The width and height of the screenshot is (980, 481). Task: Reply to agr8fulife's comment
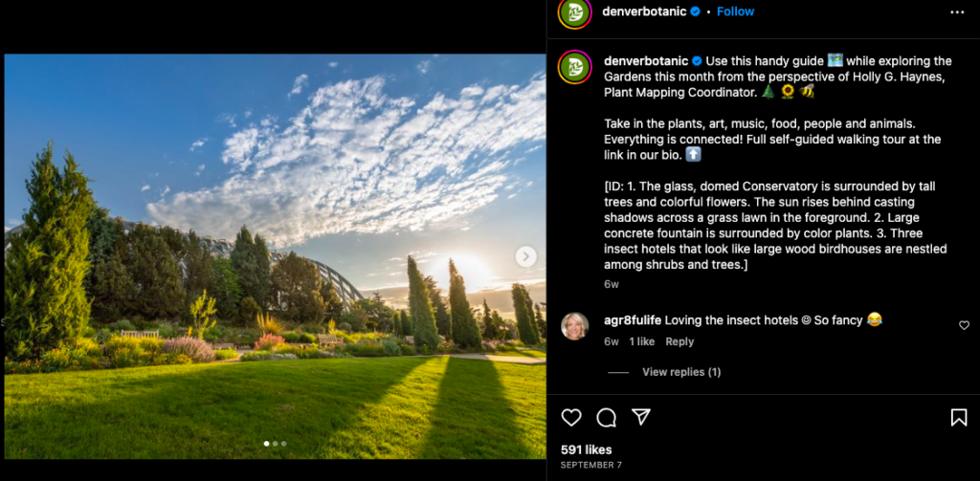click(679, 341)
